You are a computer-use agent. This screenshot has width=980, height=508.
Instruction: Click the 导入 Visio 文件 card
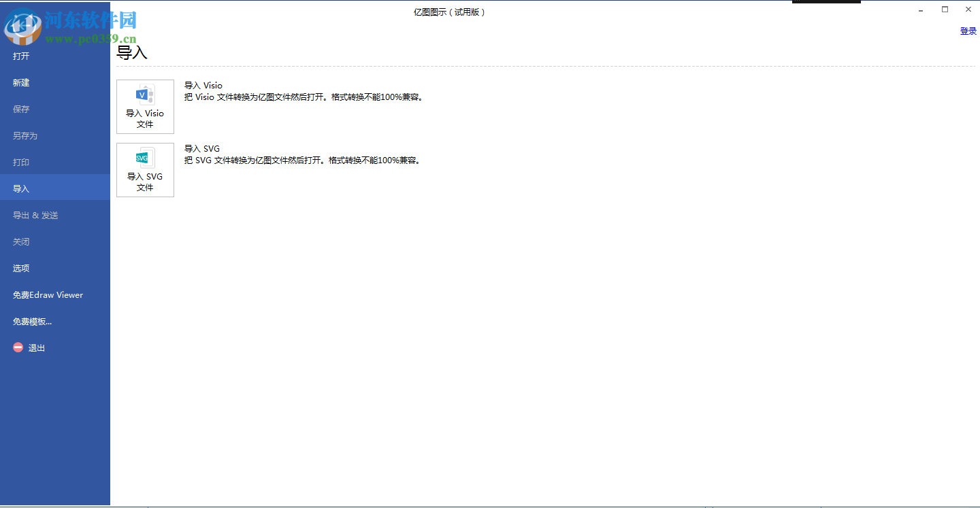point(145,107)
